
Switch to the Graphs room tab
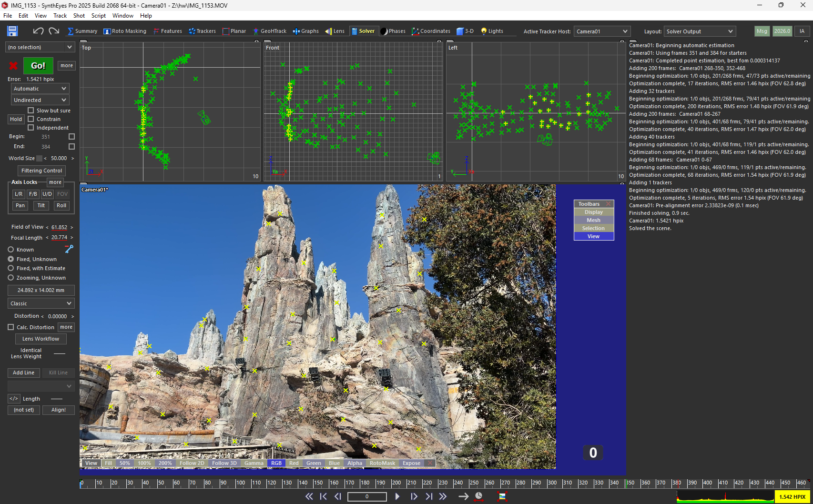306,31
